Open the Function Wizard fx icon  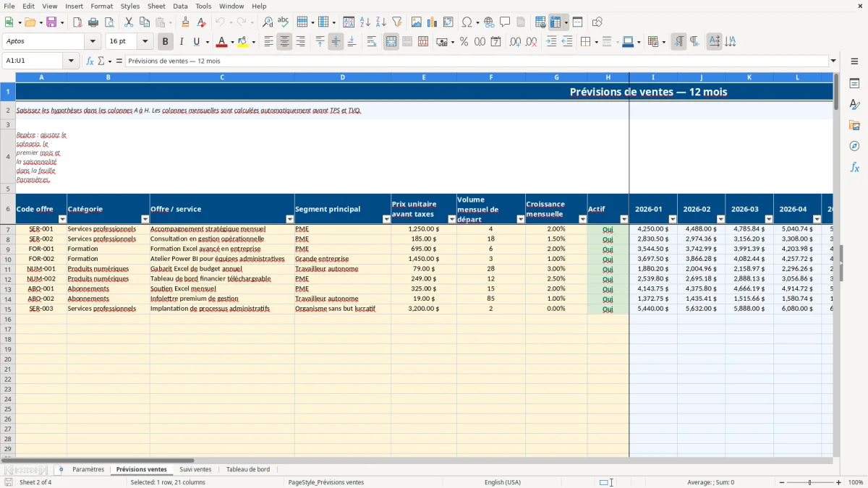click(90, 61)
